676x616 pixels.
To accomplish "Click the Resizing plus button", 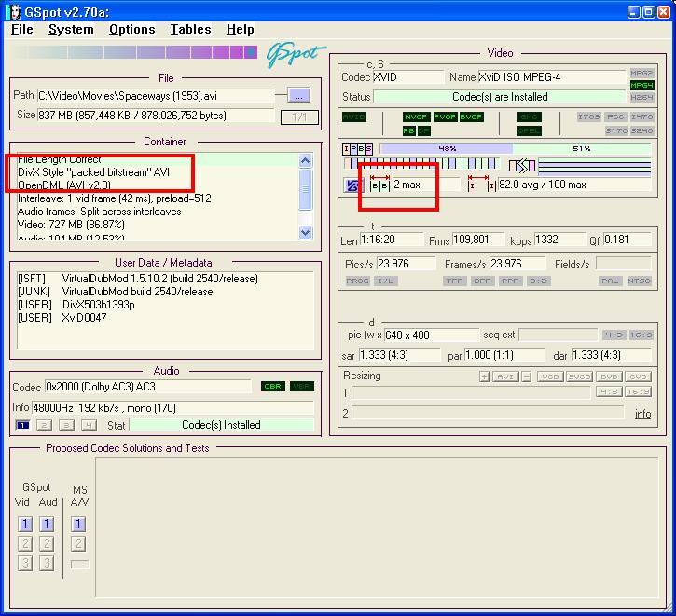I will pyautogui.click(x=484, y=376).
